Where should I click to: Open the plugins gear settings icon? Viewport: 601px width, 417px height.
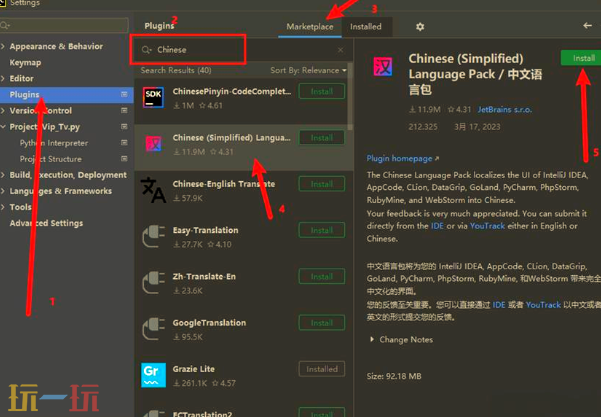[x=420, y=27]
